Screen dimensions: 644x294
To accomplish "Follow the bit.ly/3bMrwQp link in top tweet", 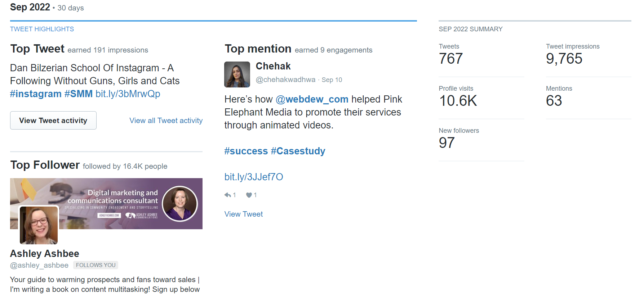I will pyautogui.click(x=128, y=94).
